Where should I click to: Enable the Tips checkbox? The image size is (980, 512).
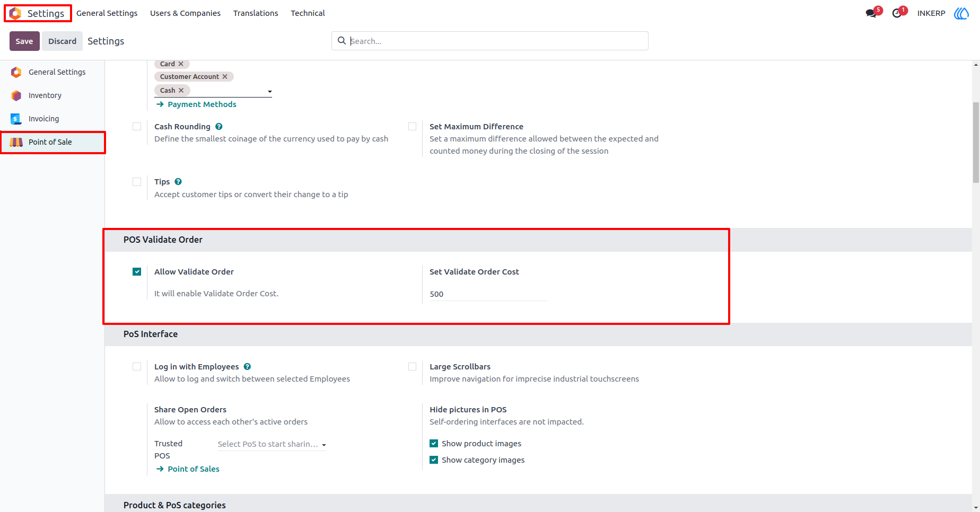(137, 182)
